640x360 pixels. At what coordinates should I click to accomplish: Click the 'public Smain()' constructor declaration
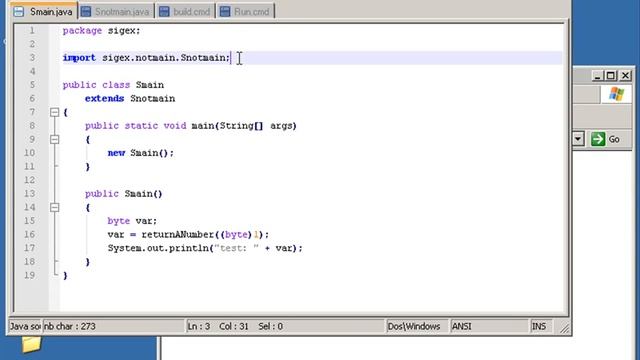coord(124,194)
